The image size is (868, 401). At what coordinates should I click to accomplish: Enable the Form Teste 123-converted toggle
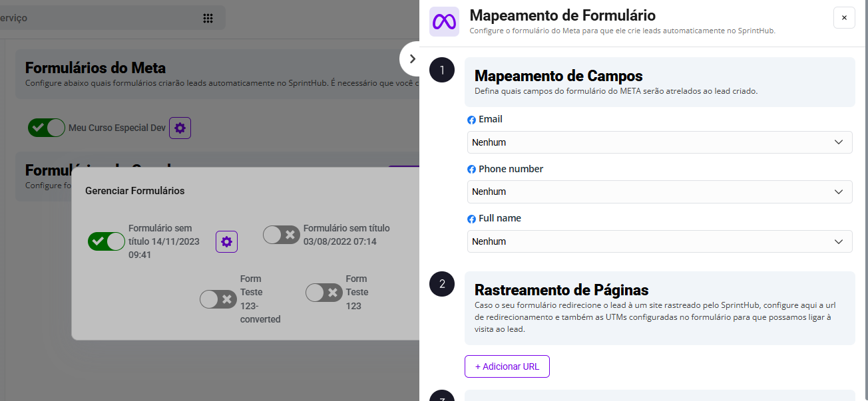pyautogui.click(x=218, y=299)
